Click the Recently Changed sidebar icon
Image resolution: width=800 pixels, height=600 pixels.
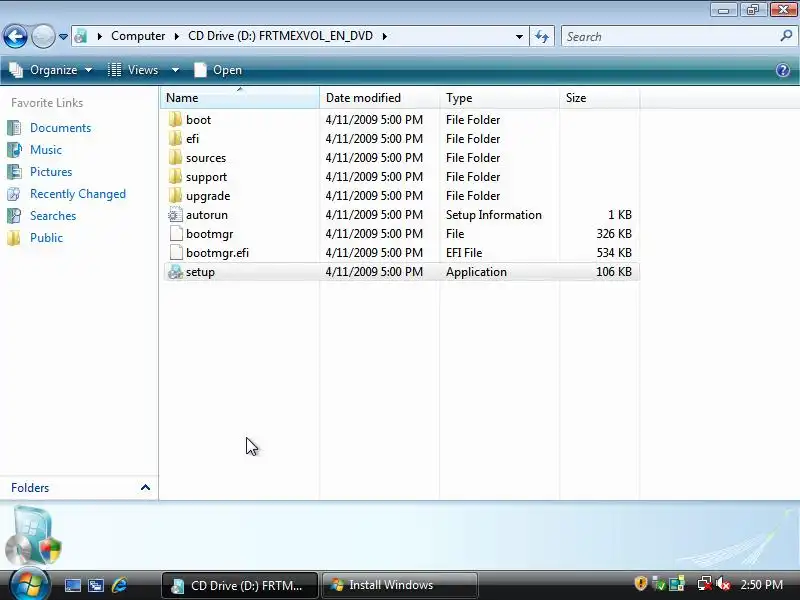click(14, 194)
